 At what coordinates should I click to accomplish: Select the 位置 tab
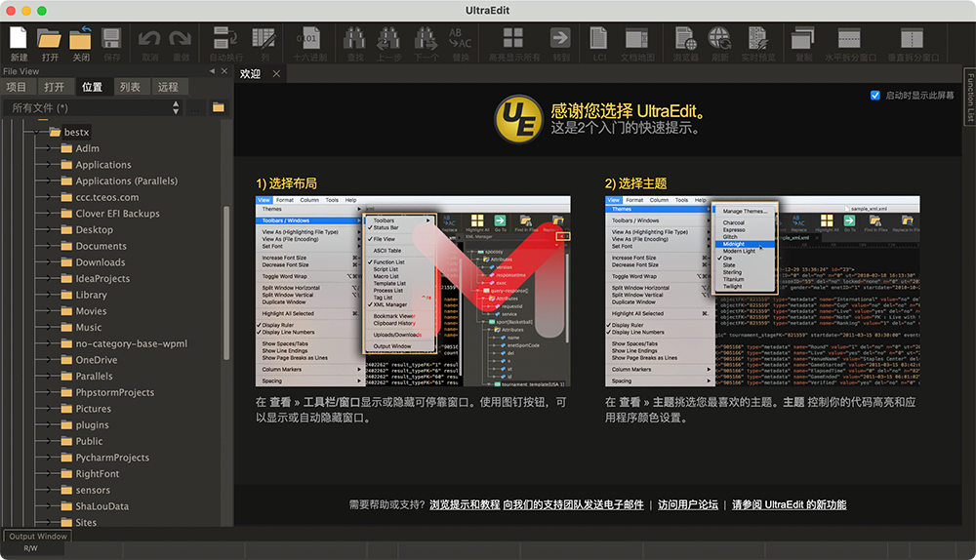tap(92, 87)
